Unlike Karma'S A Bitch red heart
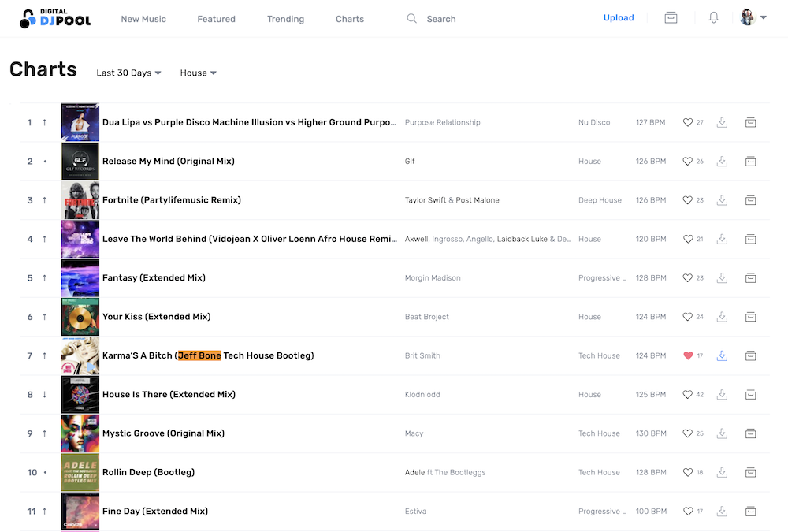Viewport: 788px width, 532px height. click(688, 355)
